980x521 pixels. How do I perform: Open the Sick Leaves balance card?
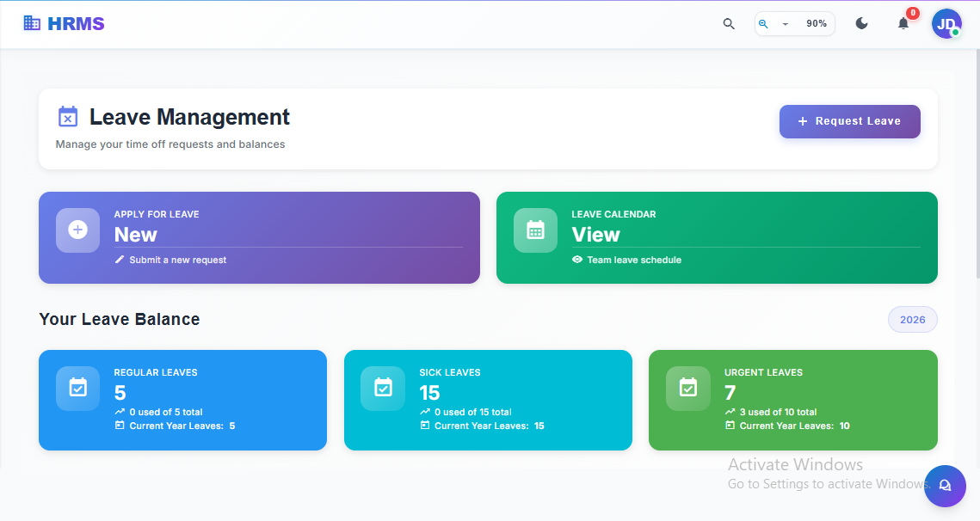tap(488, 400)
